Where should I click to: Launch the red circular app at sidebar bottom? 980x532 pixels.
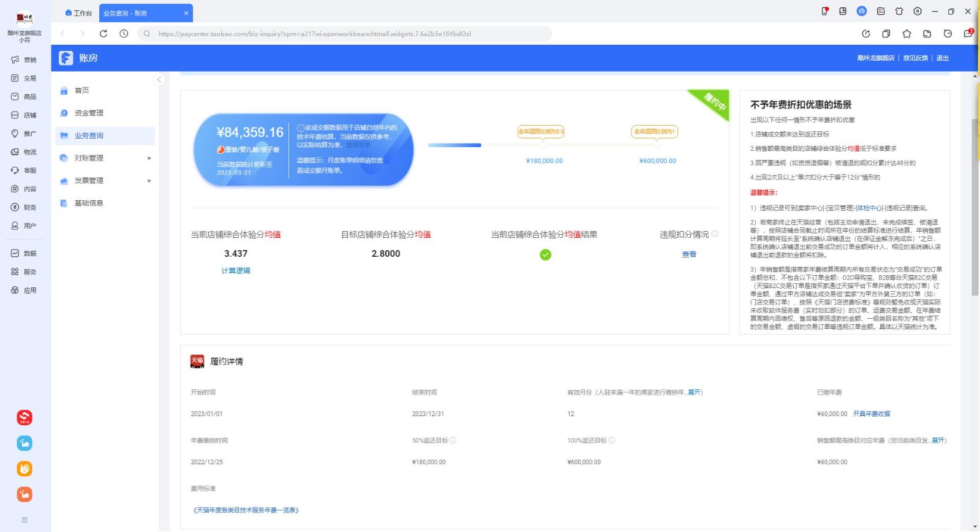click(24, 417)
